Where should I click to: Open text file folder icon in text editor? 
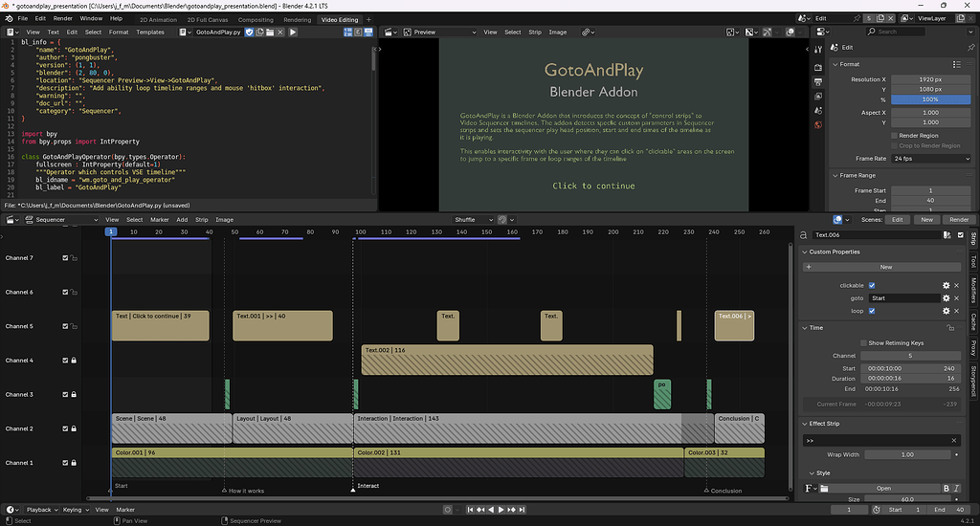(270, 32)
